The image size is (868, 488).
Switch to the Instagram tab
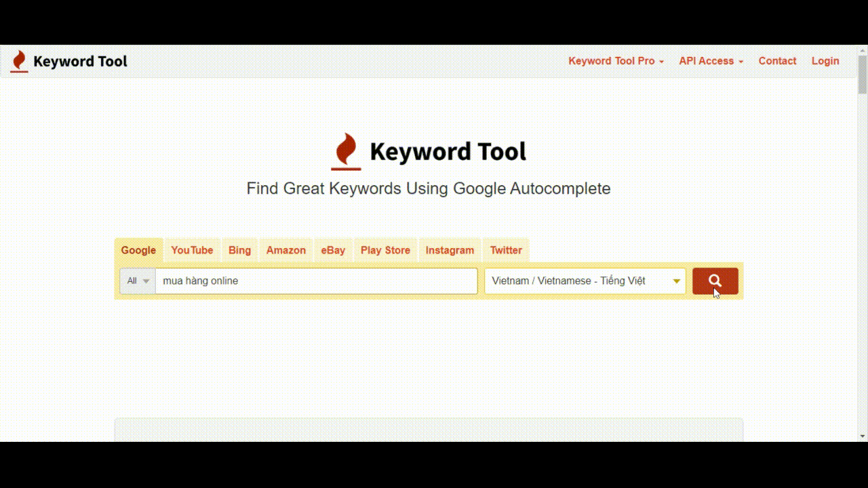pyautogui.click(x=450, y=250)
